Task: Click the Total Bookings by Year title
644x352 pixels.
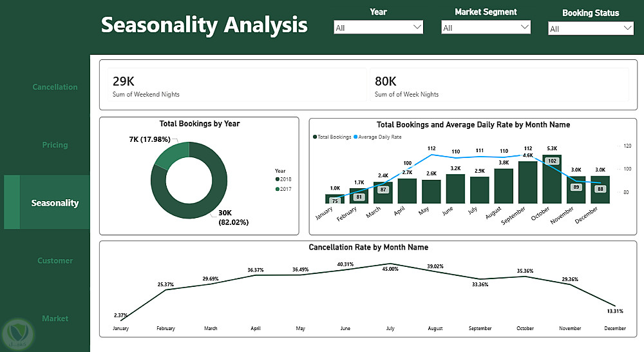Action: click(x=200, y=124)
